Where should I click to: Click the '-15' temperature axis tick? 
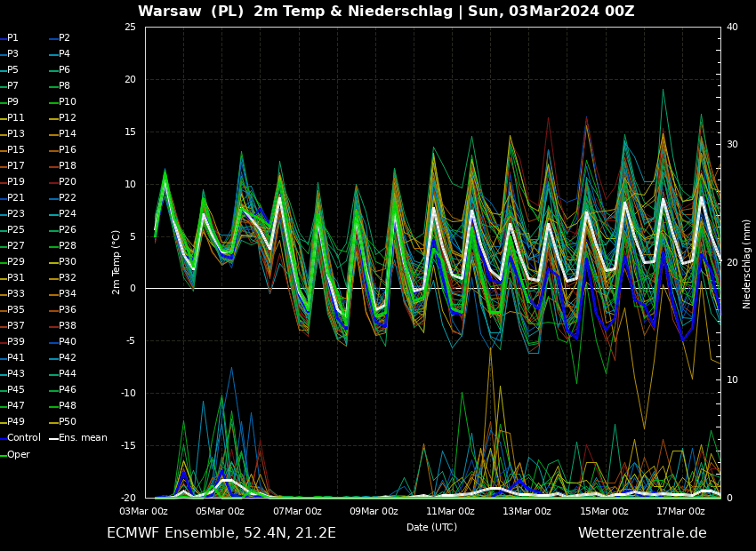tap(129, 445)
